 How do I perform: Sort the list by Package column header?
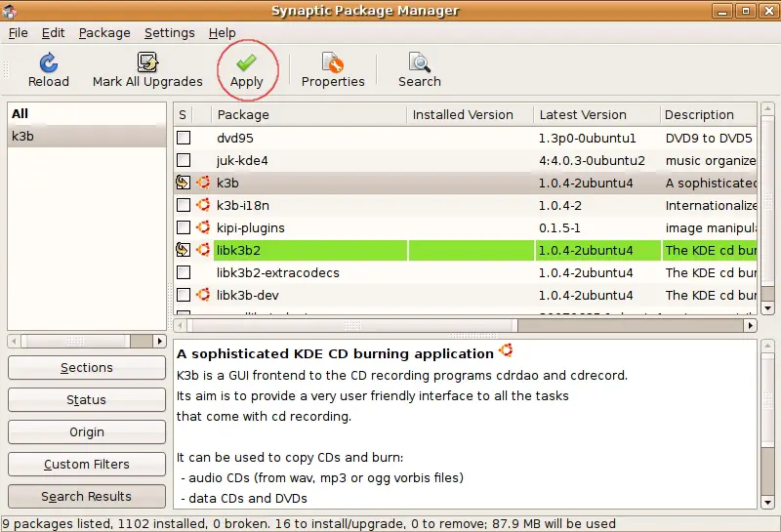[x=308, y=114]
